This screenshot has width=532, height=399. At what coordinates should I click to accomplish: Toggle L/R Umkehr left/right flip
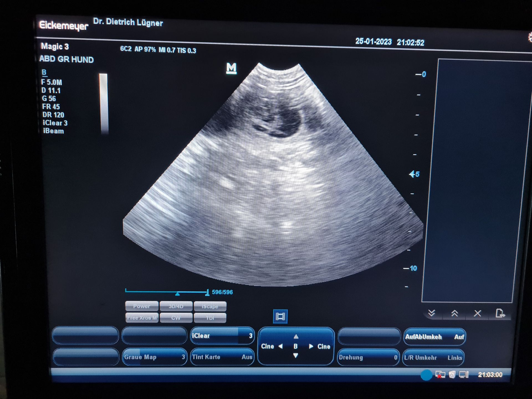coord(433,358)
